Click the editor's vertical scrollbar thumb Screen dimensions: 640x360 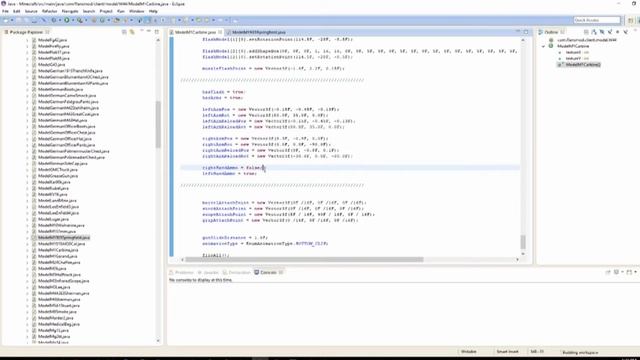click(523, 242)
